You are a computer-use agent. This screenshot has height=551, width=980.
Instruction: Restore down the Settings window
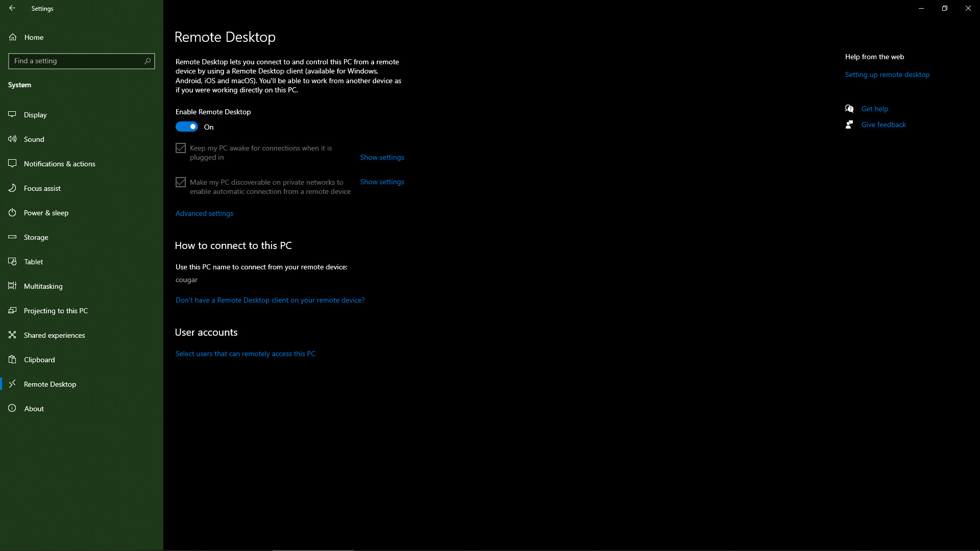pyautogui.click(x=945, y=8)
